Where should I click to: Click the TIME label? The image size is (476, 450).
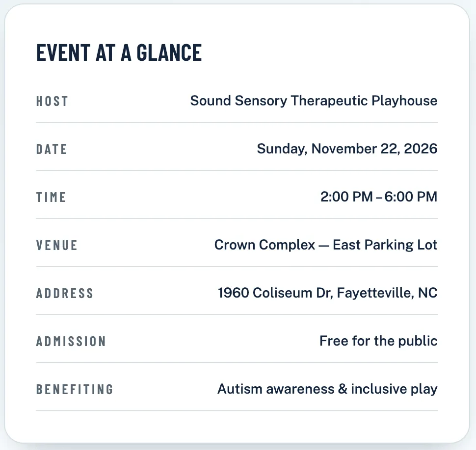(51, 198)
